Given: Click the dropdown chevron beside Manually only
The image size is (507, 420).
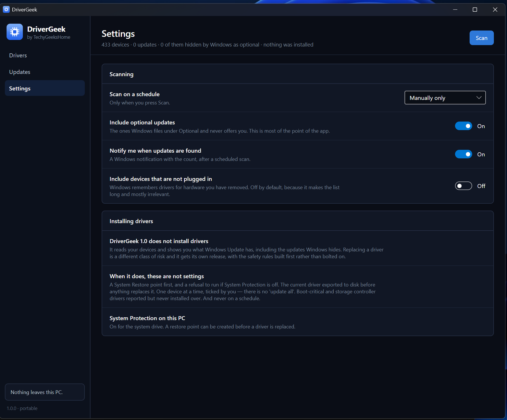Looking at the screenshot, I should click(479, 98).
